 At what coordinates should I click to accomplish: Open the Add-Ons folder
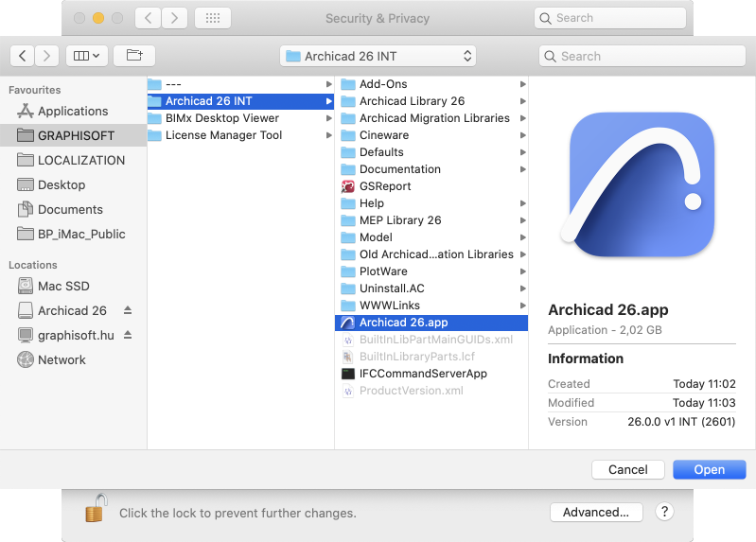(x=431, y=84)
